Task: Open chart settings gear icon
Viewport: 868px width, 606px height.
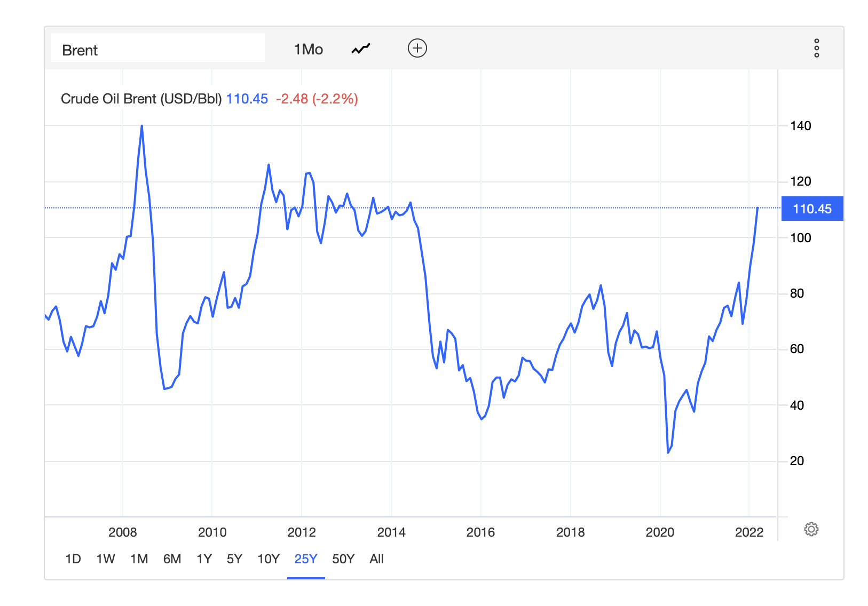Action: point(811,529)
